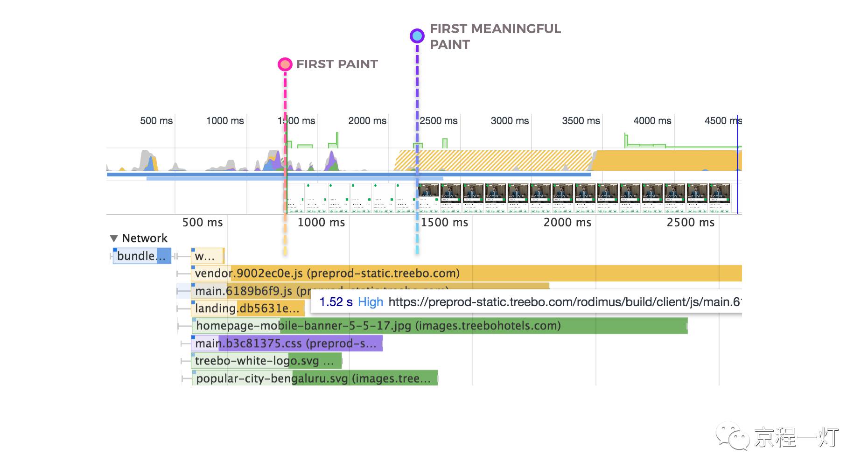868x476 pixels.
Task: Click the last filmstrip screenshot thumbnail
Action: 719,198
